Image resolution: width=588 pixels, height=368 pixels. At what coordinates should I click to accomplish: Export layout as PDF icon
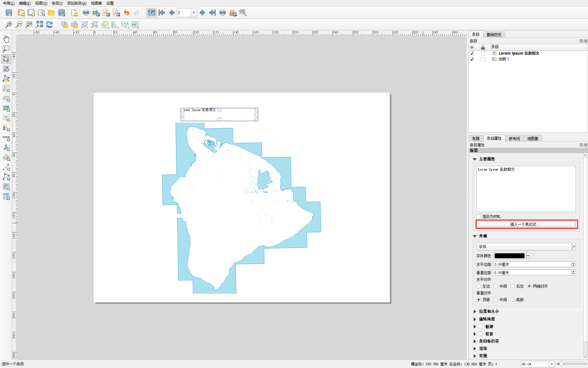click(116, 13)
